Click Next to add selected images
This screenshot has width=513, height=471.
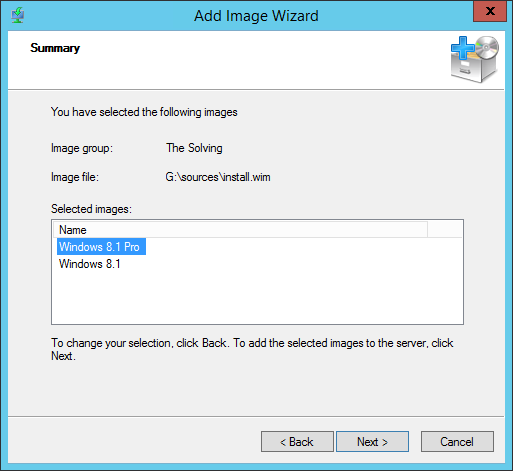tap(372, 442)
